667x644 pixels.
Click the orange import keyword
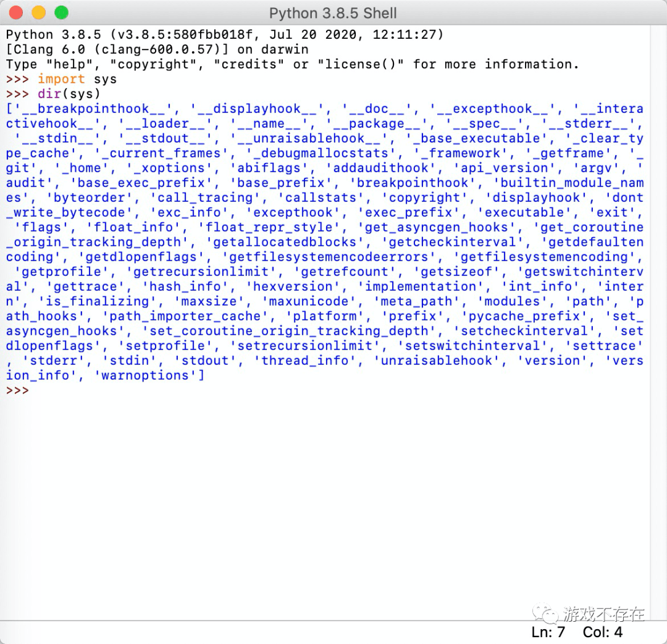61,79
